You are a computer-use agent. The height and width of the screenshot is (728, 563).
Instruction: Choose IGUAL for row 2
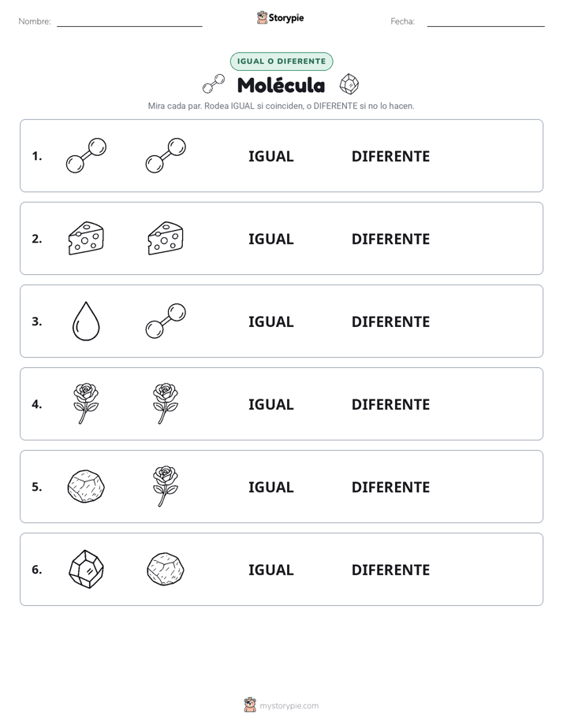pos(270,239)
